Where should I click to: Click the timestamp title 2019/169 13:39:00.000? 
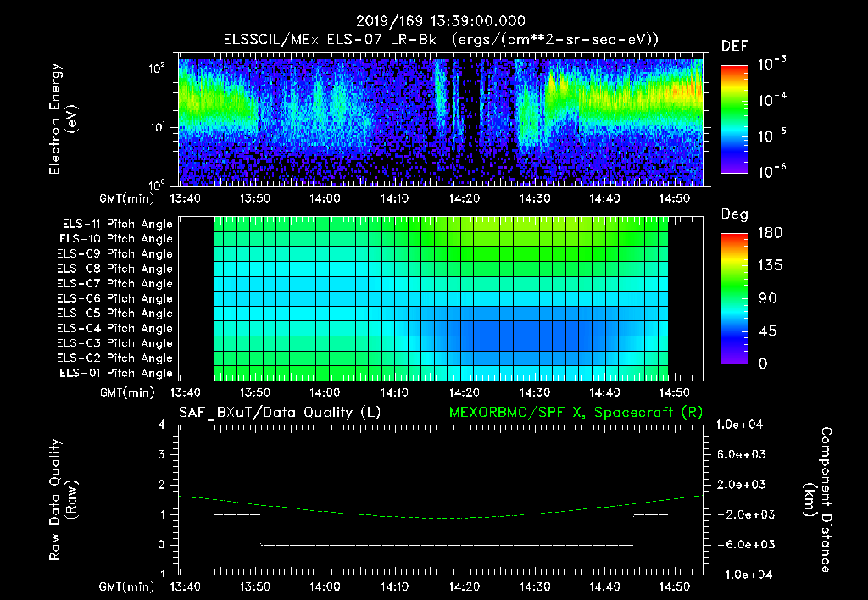click(441, 21)
